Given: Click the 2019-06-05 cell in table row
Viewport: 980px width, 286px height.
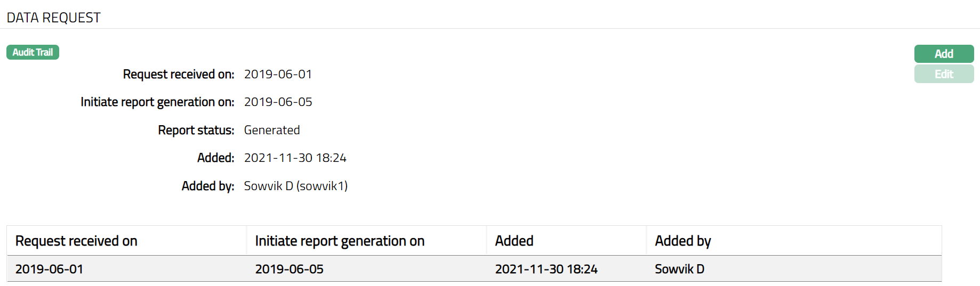Looking at the screenshot, I should point(289,269).
